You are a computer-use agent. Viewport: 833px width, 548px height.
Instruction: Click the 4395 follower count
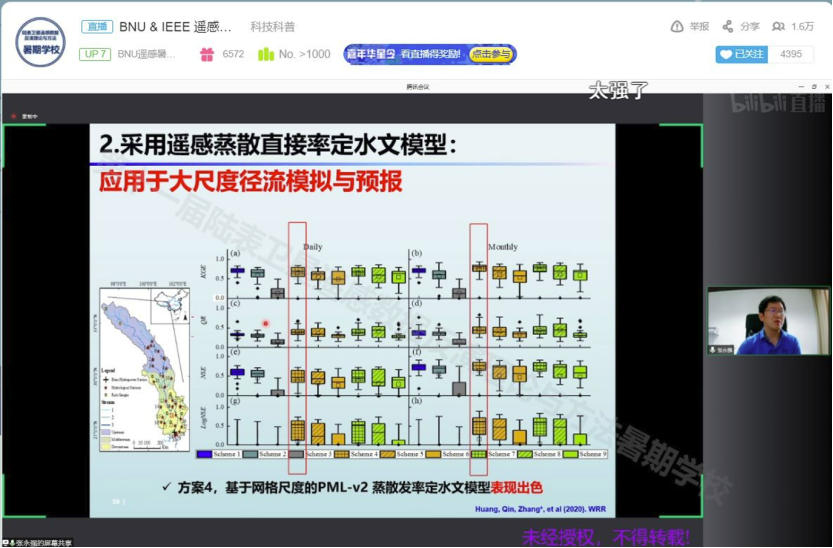[x=790, y=54]
